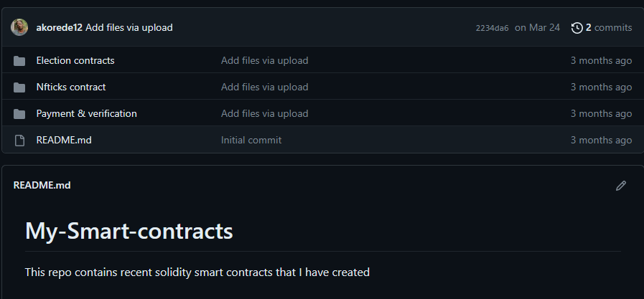The height and width of the screenshot is (299, 644).
Task: Edit README with the pencil icon
Action: (621, 186)
